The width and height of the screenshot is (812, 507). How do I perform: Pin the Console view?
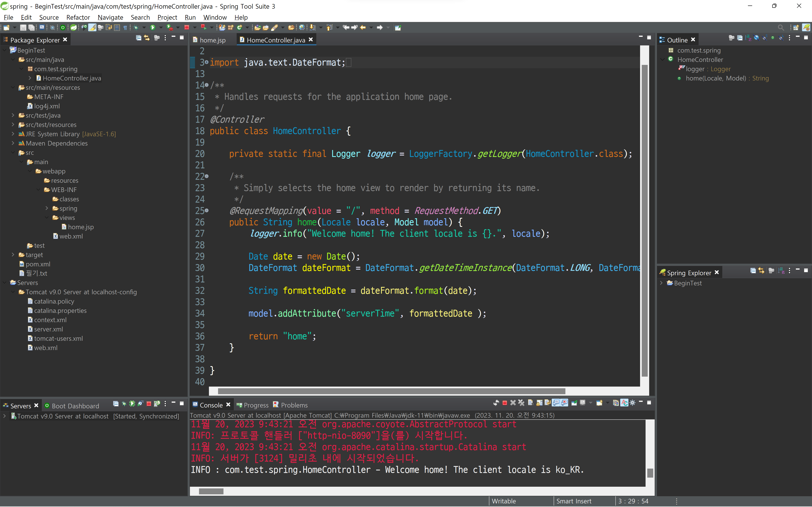click(574, 403)
